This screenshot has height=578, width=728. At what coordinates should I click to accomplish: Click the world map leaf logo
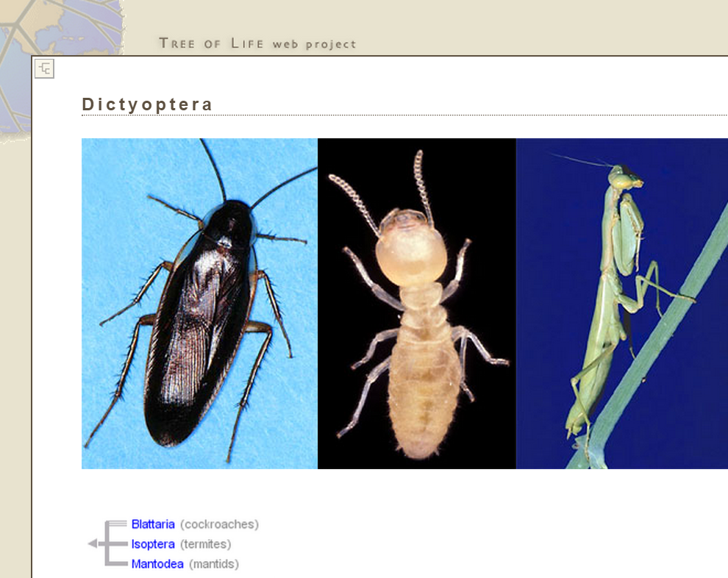[x=59, y=44]
